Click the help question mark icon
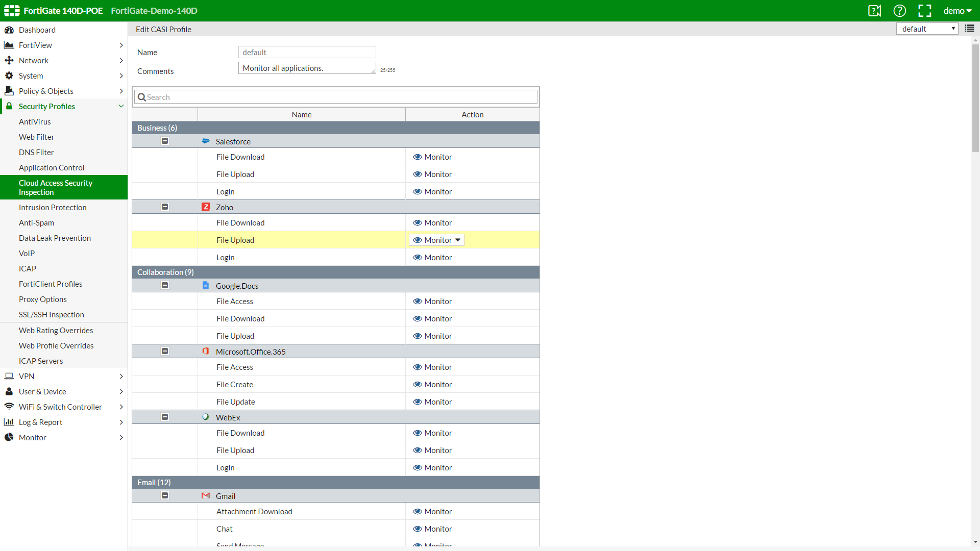Image resolution: width=980 pixels, height=551 pixels. (x=899, y=11)
